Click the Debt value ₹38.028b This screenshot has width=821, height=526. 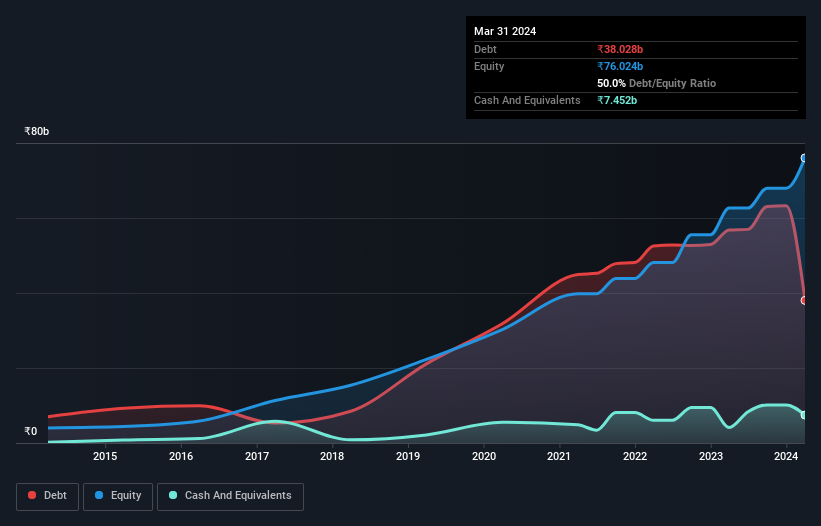point(620,49)
